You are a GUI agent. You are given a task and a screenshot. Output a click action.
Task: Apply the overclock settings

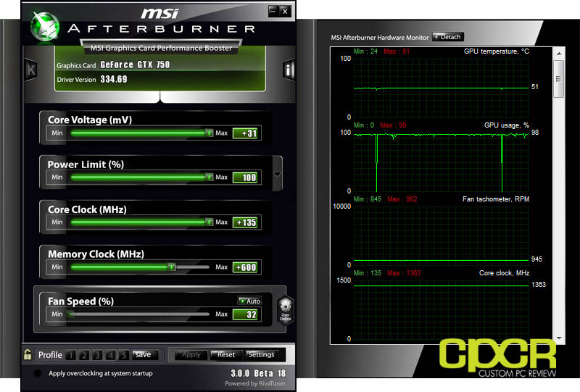(x=191, y=354)
